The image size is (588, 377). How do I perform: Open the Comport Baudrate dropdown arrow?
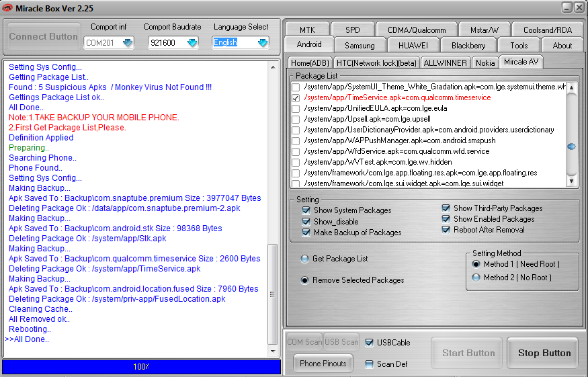click(x=192, y=43)
